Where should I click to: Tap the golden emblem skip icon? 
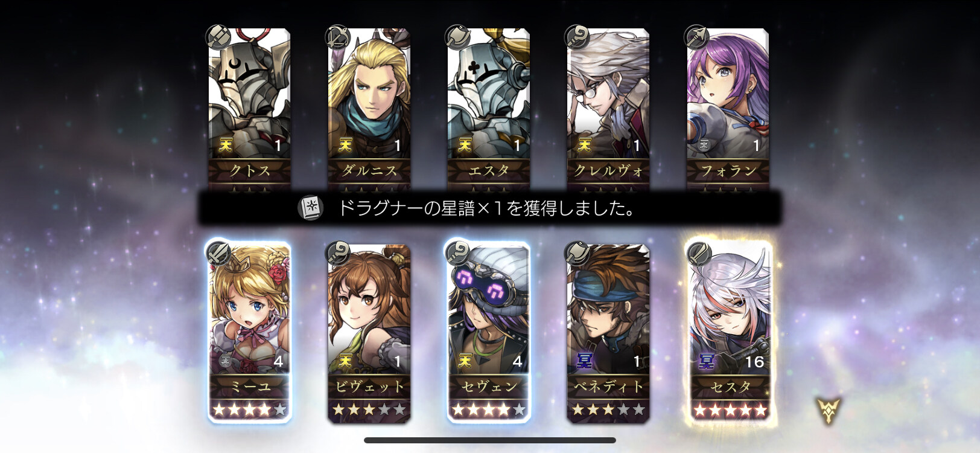click(829, 410)
